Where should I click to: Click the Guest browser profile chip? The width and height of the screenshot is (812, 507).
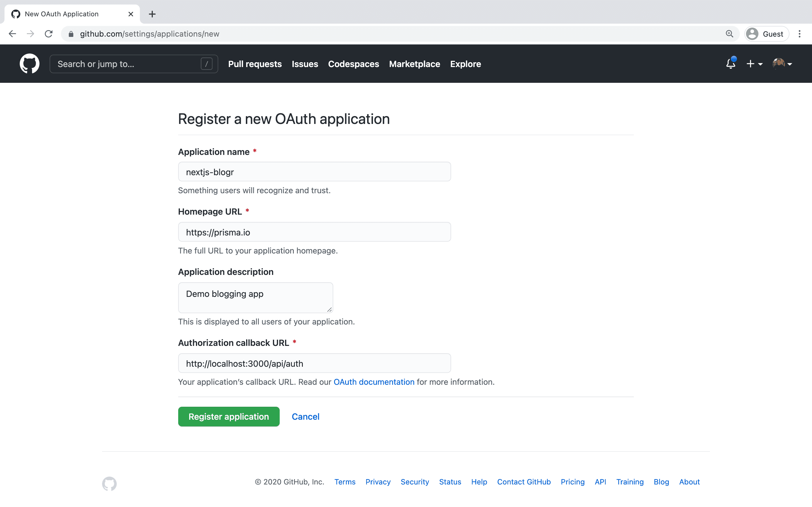(x=767, y=34)
